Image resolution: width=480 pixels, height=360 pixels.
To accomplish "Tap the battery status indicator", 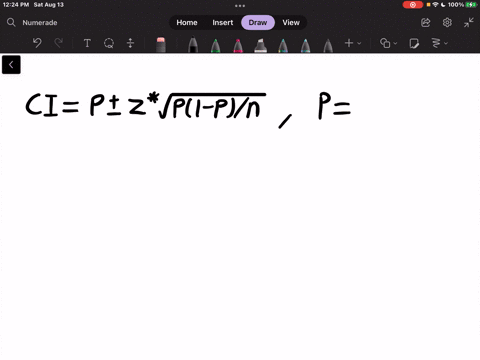I will [x=471, y=5].
